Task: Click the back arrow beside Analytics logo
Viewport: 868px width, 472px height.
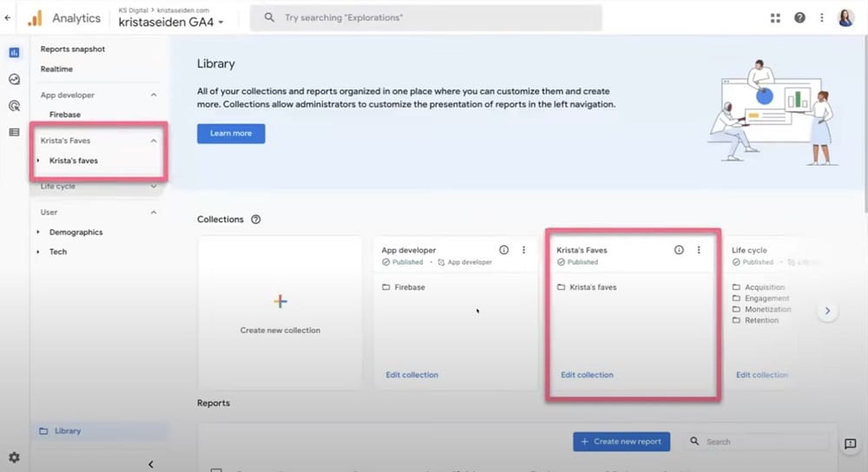Action: (8, 17)
